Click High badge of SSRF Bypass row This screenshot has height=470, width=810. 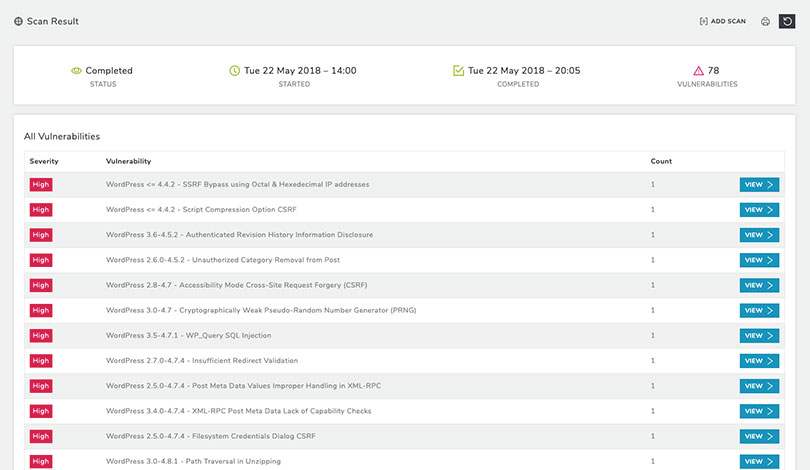tap(41, 184)
